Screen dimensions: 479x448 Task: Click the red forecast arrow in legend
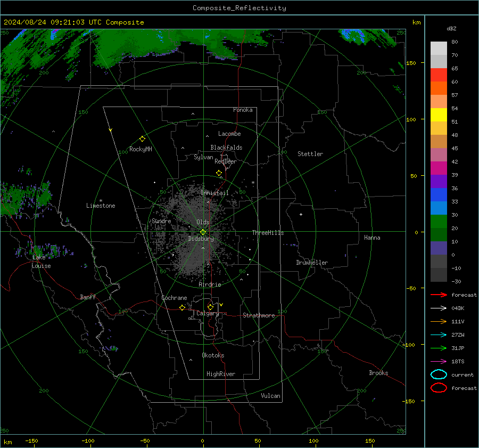click(439, 295)
